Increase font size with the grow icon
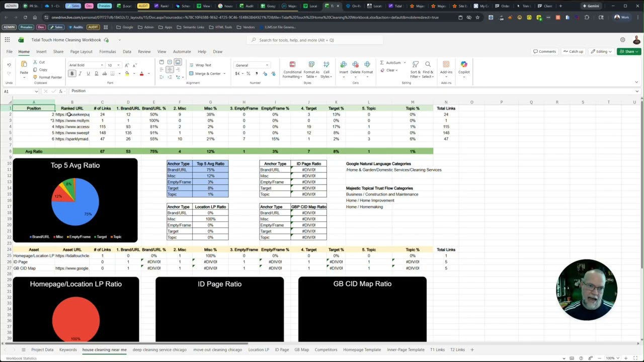The height and width of the screenshot is (362, 644). point(127,65)
